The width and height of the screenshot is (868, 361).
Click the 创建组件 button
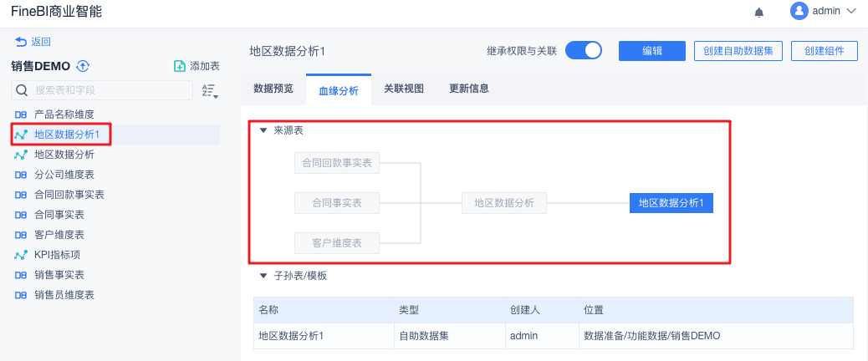pos(825,51)
